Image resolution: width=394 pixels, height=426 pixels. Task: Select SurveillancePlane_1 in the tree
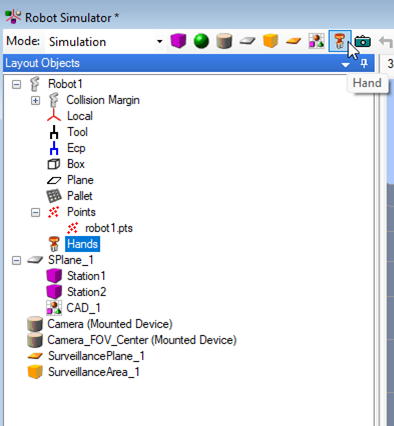pos(96,356)
